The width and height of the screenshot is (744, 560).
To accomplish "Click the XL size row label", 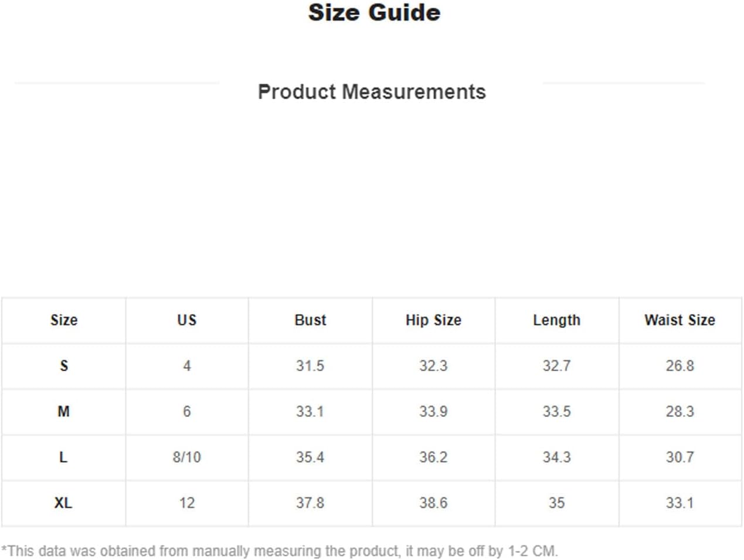I will [x=63, y=503].
